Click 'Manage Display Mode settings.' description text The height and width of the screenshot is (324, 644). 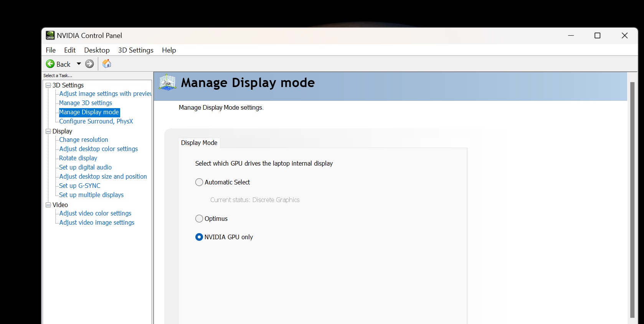point(221,108)
